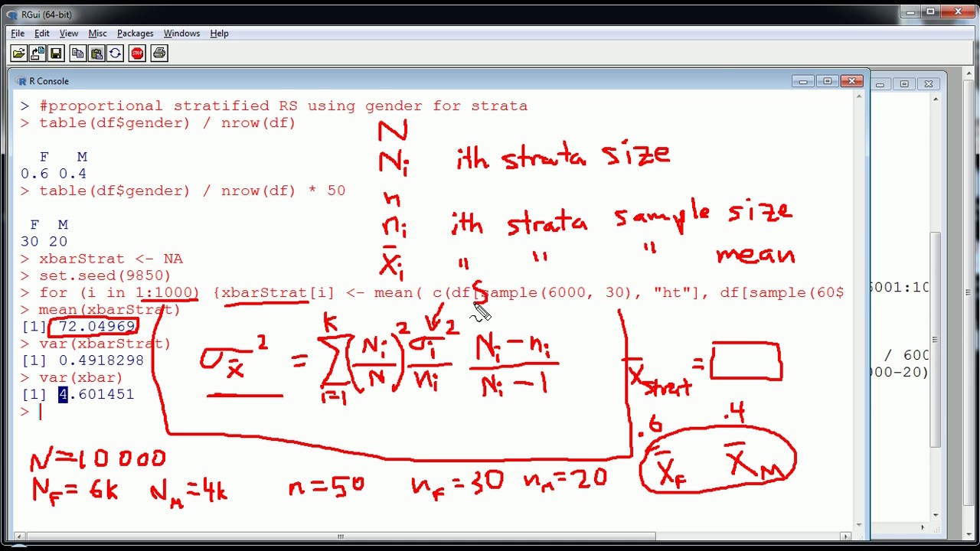Click the R Console horizontal scrollbar thumb

pos(341,536)
